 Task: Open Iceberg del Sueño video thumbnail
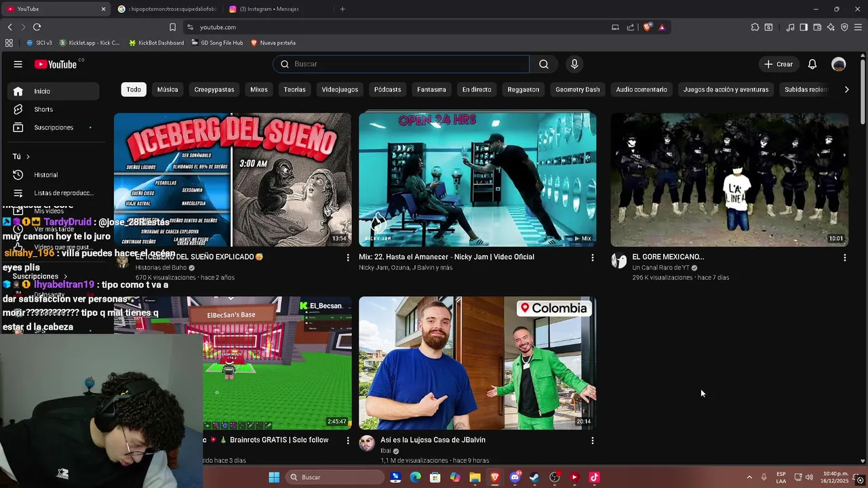point(233,180)
